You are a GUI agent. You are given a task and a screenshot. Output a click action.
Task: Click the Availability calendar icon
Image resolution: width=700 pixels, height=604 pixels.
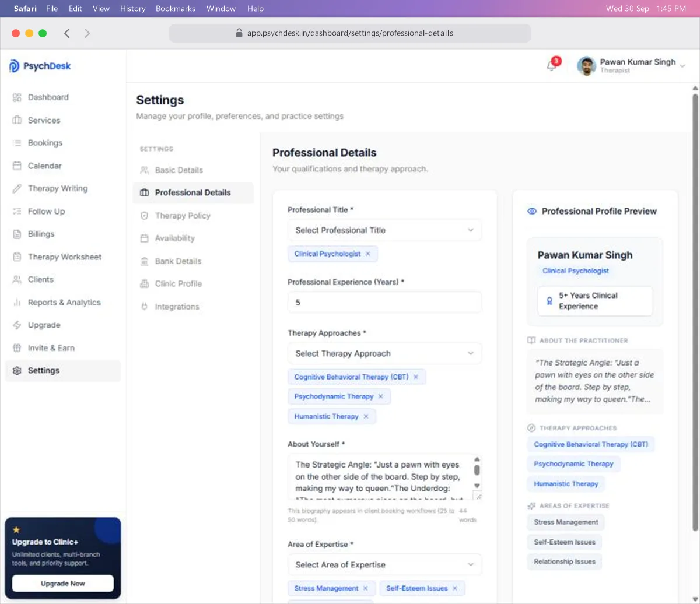point(145,238)
